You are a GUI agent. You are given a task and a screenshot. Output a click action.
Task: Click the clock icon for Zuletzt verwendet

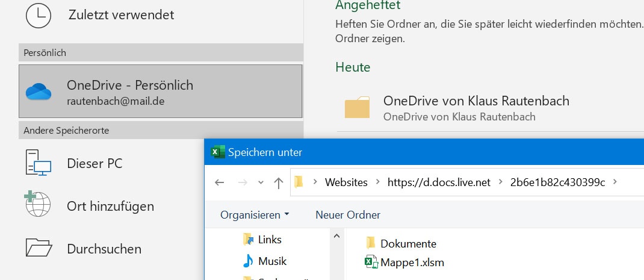(39, 15)
